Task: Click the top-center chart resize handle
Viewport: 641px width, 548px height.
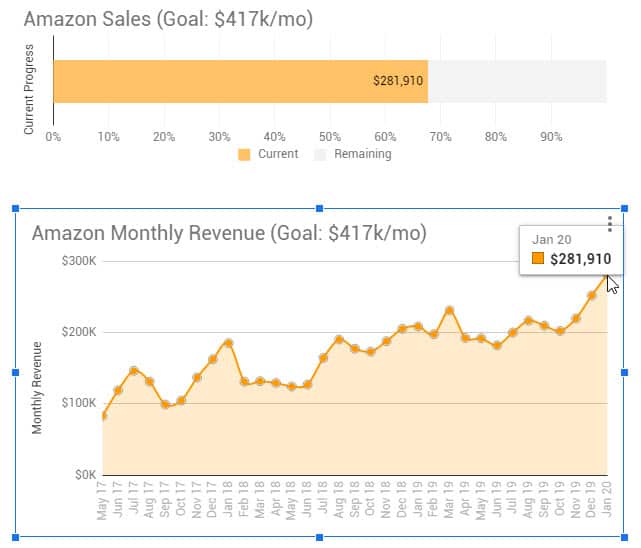Action: 319,208
